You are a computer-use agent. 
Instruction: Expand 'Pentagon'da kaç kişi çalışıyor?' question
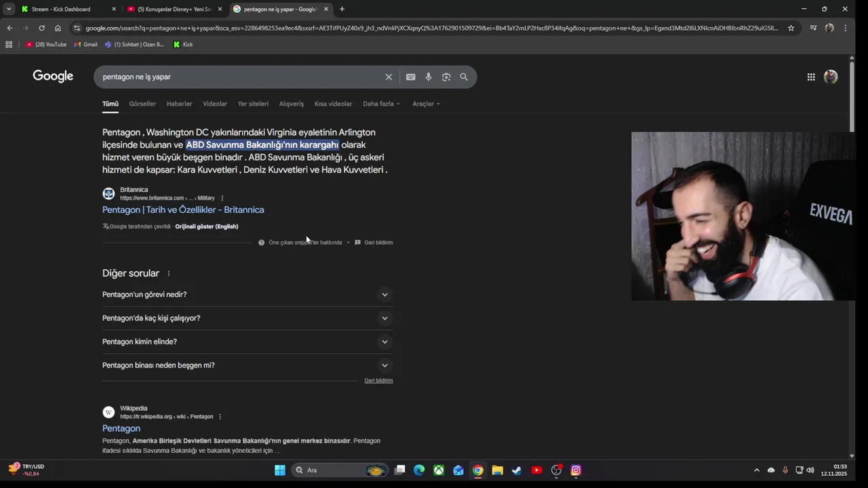point(248,319)
